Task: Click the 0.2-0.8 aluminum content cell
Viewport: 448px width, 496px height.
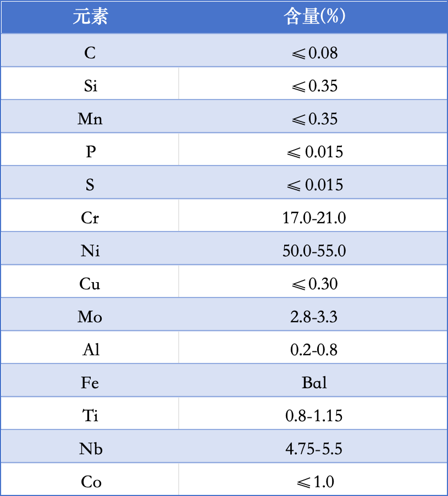Action: pos(314,350)
